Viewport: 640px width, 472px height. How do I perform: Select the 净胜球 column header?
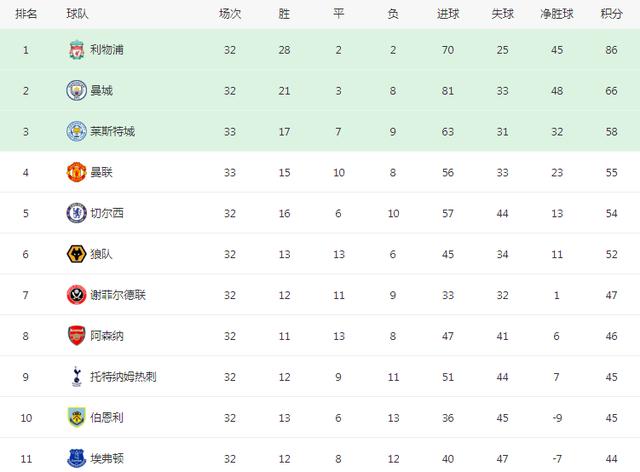click(557, 14)
